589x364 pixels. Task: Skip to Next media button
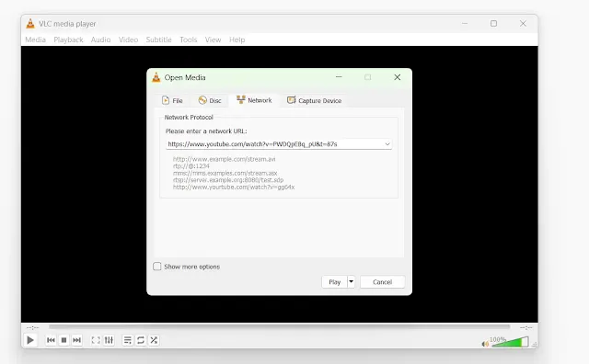coord(76,340)
